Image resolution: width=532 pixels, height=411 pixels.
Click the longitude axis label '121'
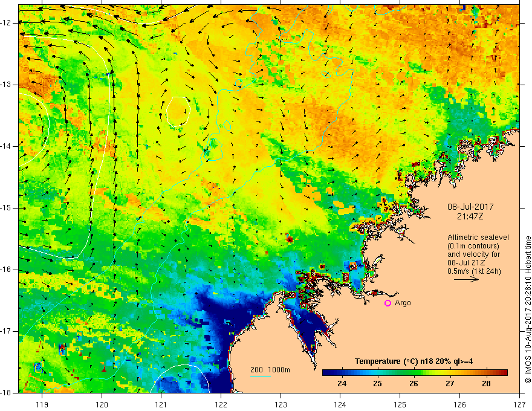click(x=161, y=404)
